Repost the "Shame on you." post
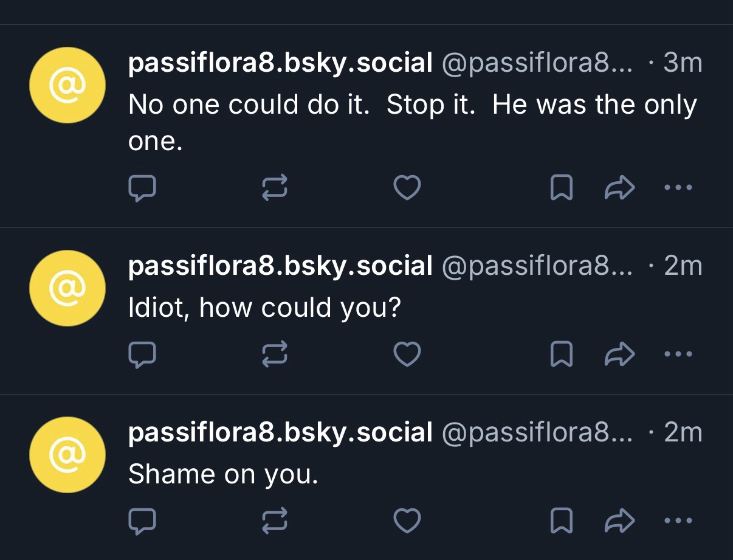This screenshot has width=733, height=560. tap(275, 520)
